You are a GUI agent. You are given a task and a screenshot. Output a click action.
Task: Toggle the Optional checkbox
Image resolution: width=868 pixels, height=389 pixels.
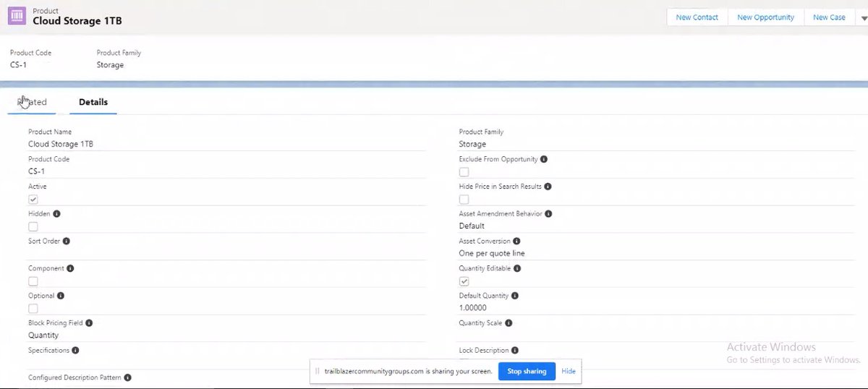33,309
